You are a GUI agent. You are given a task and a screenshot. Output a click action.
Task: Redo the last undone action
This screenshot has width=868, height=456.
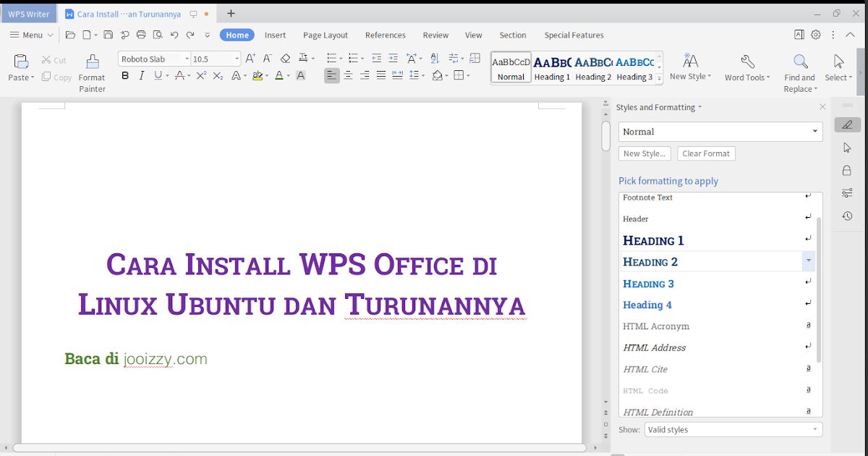[x=190, y=35]
